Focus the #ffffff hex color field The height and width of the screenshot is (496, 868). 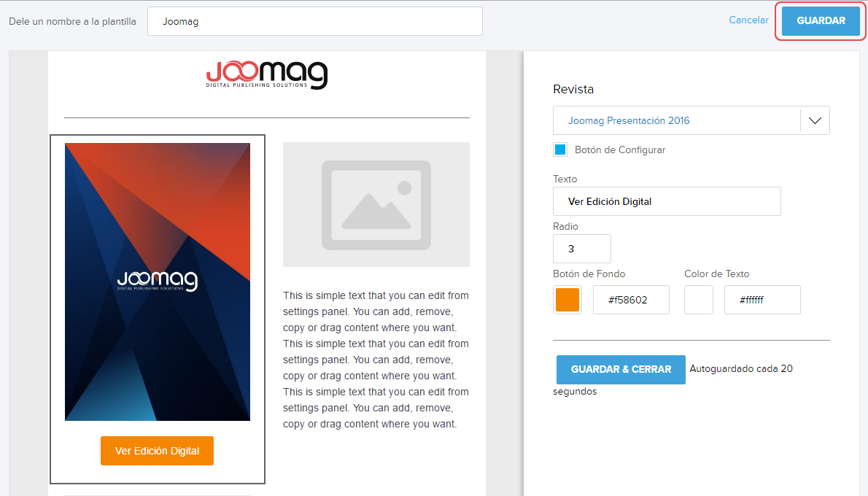(762, 300)
